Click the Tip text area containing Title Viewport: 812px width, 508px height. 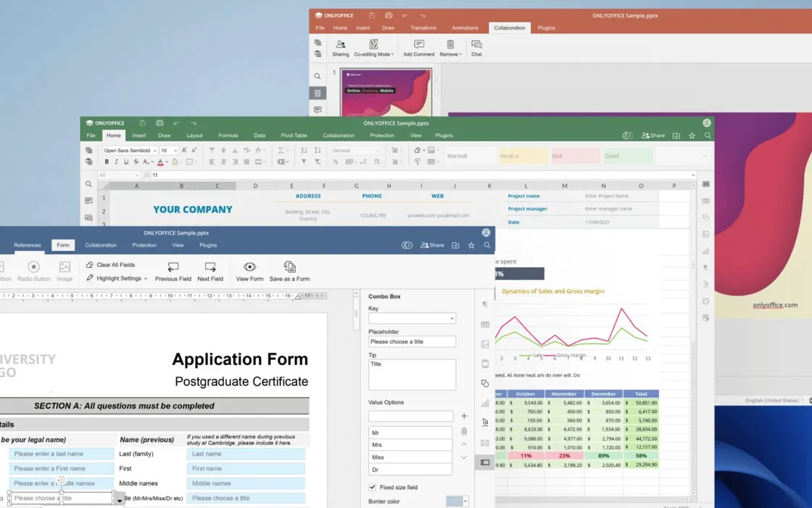click(x=413, y=374)
